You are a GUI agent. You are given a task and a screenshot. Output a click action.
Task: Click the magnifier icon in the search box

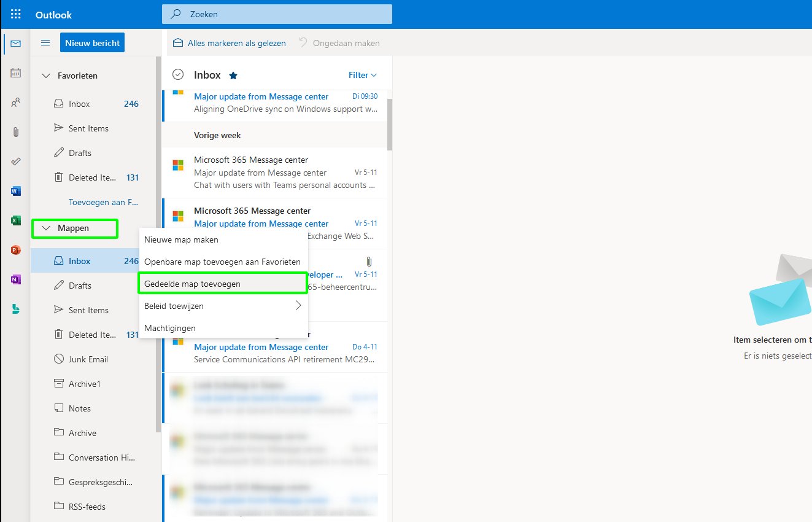(176, 14)
